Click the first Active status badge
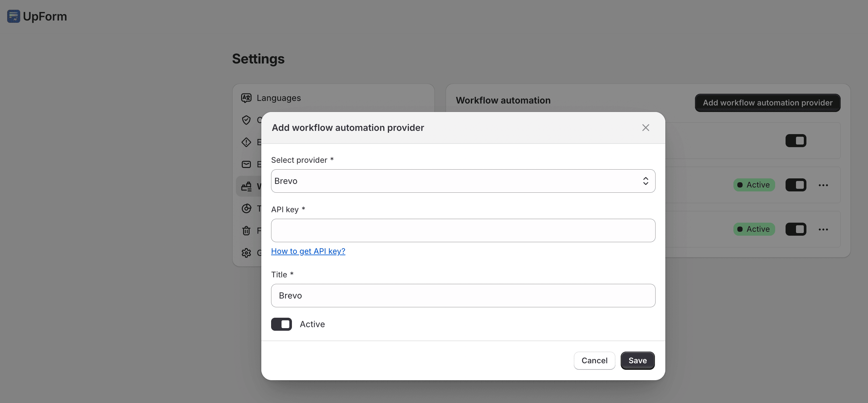Screen dimensions: 868x403 coord(754,185)
